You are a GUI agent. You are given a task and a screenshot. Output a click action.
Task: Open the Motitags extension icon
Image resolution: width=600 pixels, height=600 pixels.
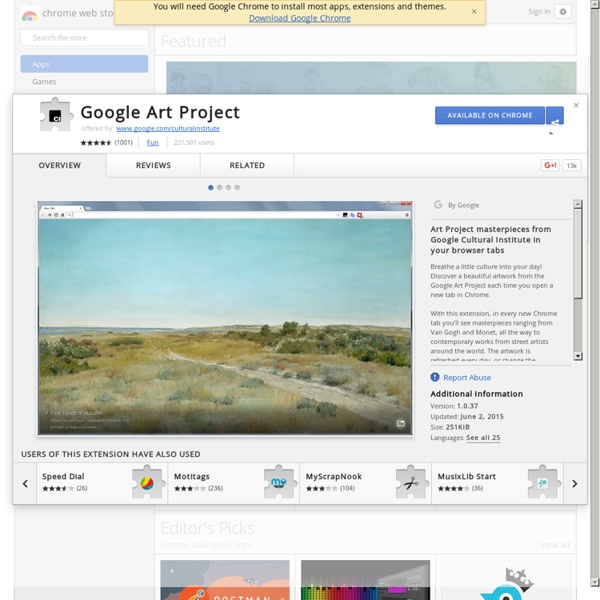(279, 483)
